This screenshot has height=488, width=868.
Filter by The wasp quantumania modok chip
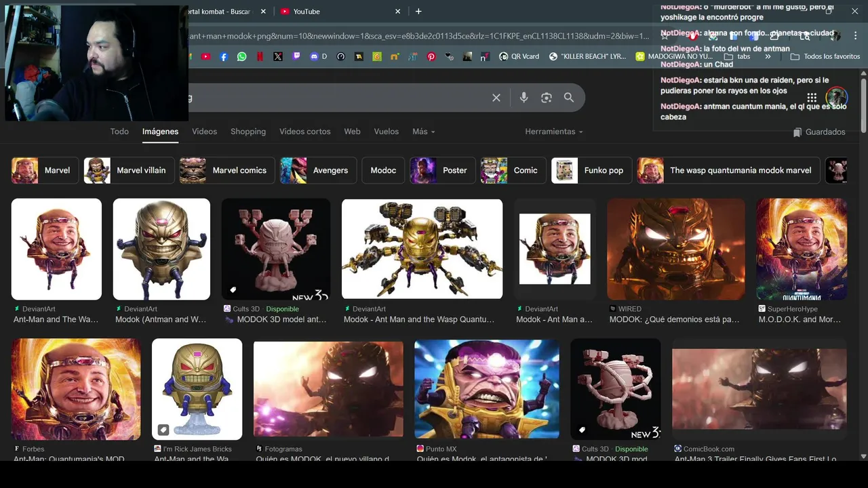728,171
